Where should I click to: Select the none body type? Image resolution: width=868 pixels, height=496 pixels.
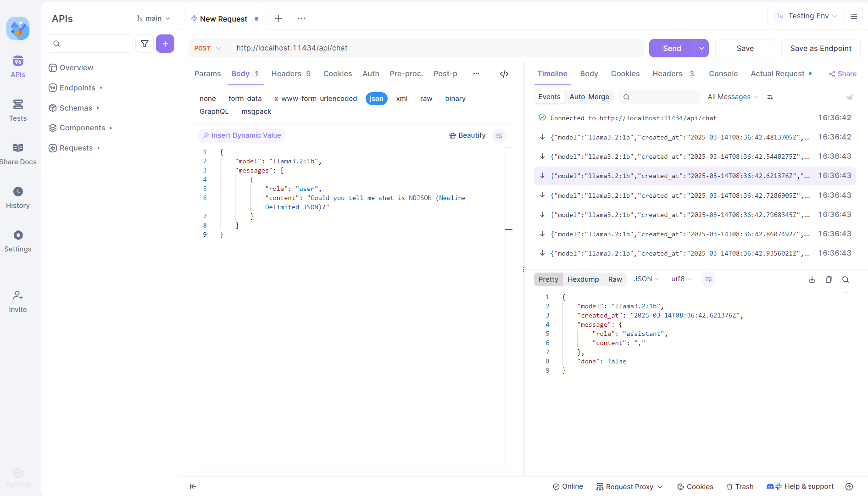[208, 99]
